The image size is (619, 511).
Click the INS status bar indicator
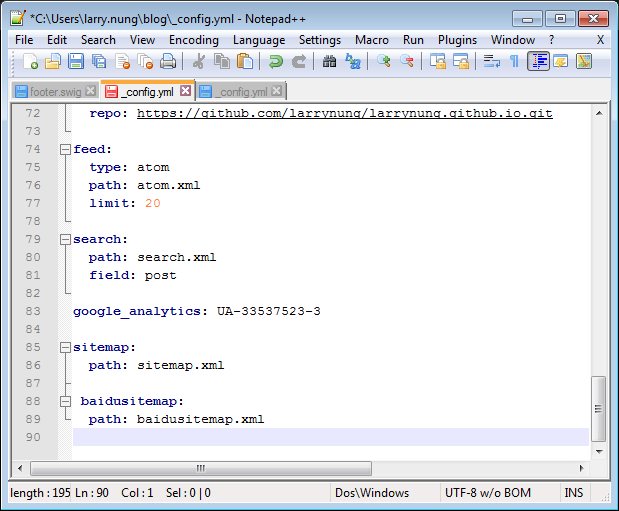coord(574,493)
